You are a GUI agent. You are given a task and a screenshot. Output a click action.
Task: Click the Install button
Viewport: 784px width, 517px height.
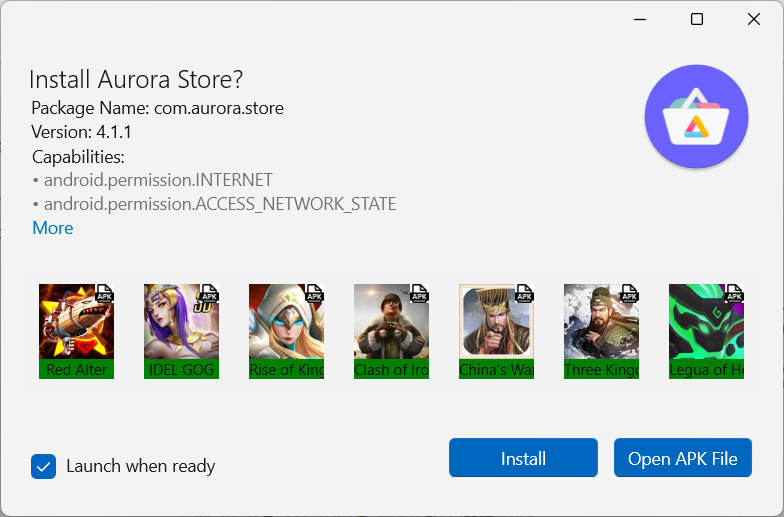523,458
